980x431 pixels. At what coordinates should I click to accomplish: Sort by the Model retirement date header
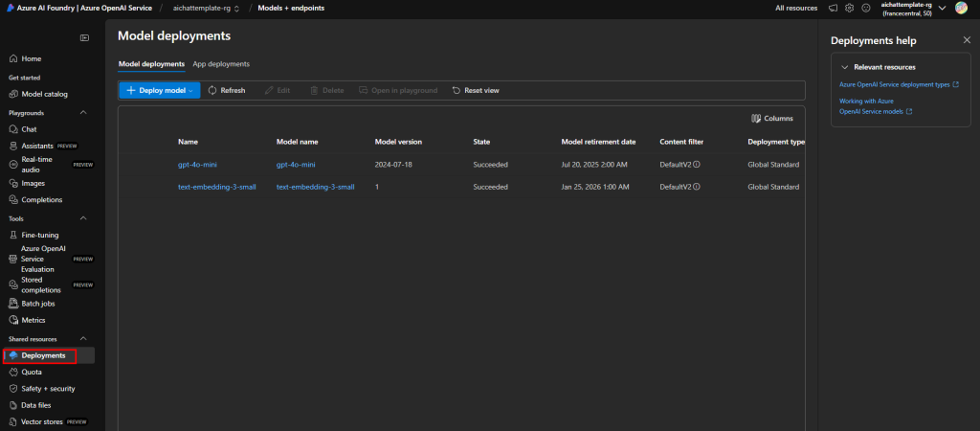(x=599, y=142)
